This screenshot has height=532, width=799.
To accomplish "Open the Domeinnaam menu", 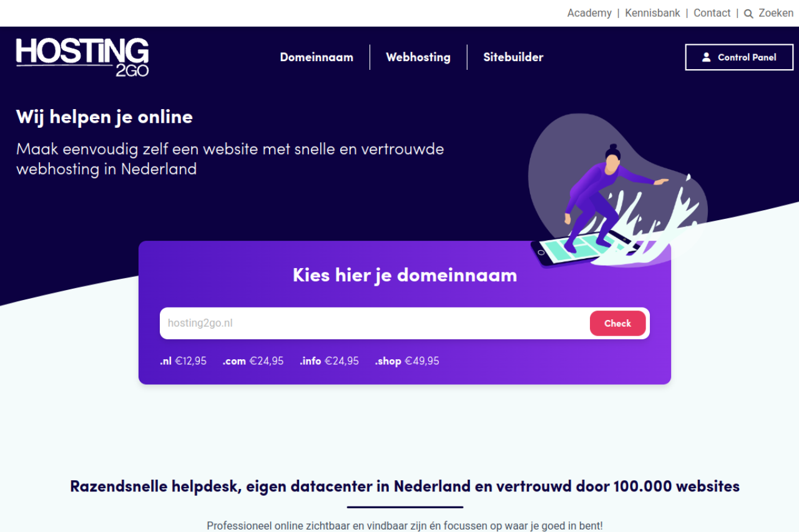I will pos(316,57).
